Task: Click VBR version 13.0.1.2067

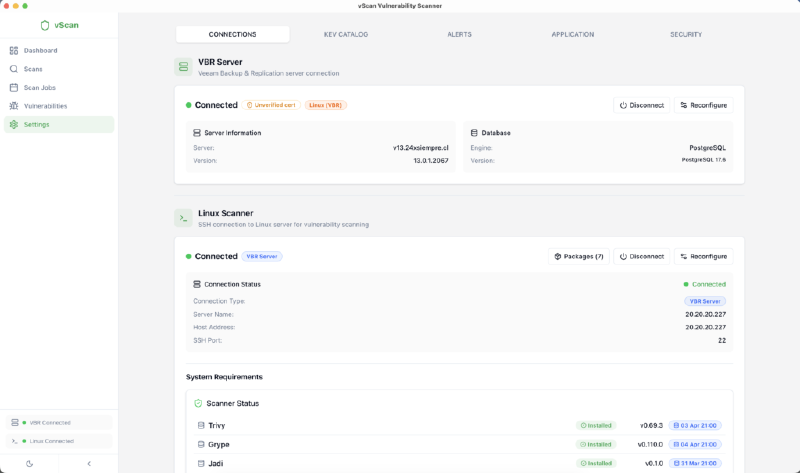Action: (x=431, y=161)
